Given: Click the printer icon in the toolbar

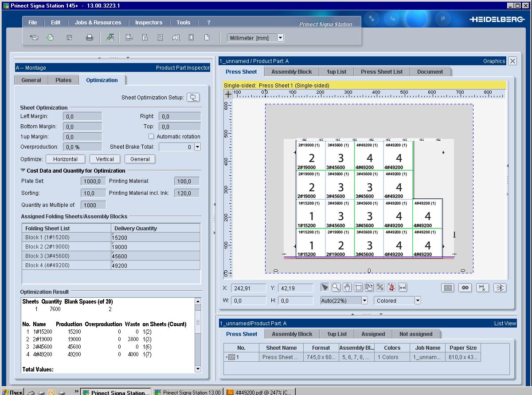Looking at the screenshot, I should tap(90, 38).
